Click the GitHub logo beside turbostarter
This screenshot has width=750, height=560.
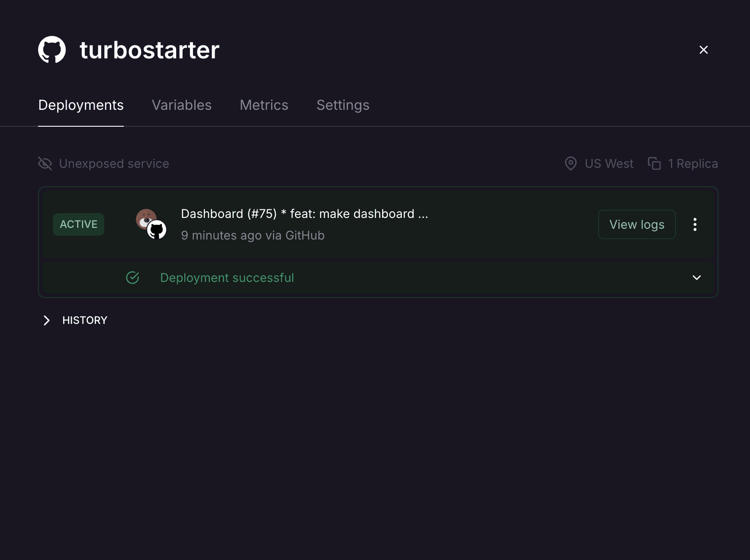[52, 50]
